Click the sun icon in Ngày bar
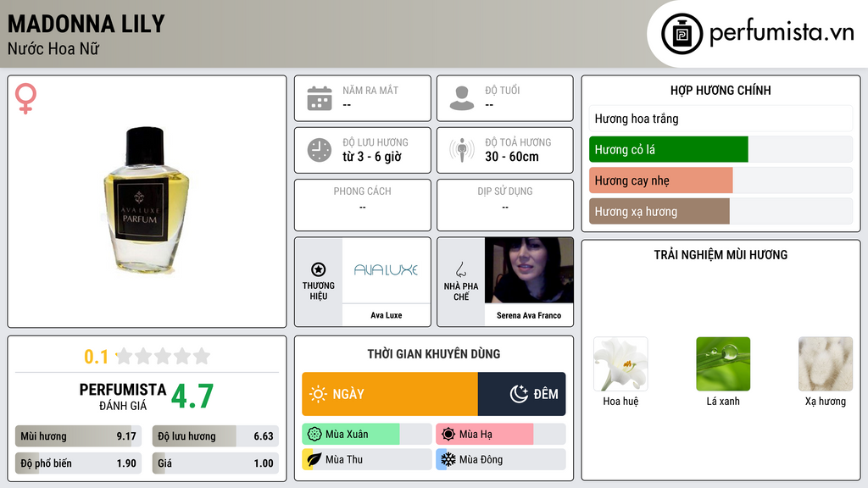Image resolution: width=868 pixels, height=488 pixels. (318, 394)
